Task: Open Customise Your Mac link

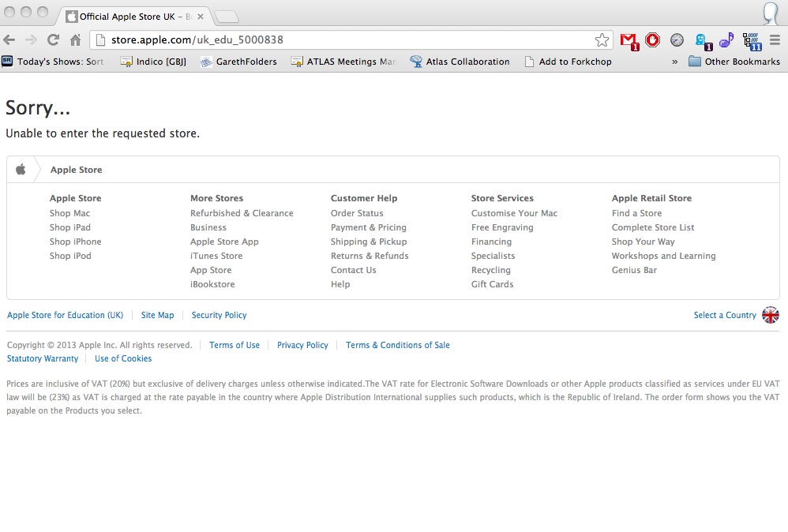Action: click(514, 213)
